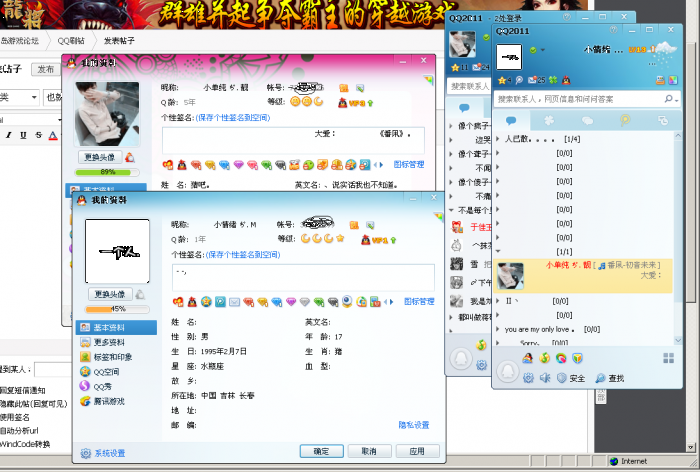Toggle the sound speaker icon in QQ2011 panel
The width and height of the screenshot is (700, 472).
click(545, 378)
